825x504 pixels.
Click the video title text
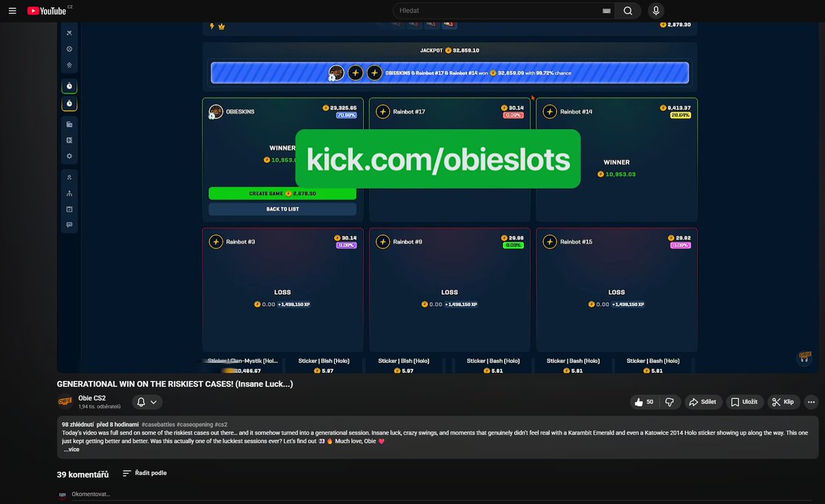tap(175, 384)
